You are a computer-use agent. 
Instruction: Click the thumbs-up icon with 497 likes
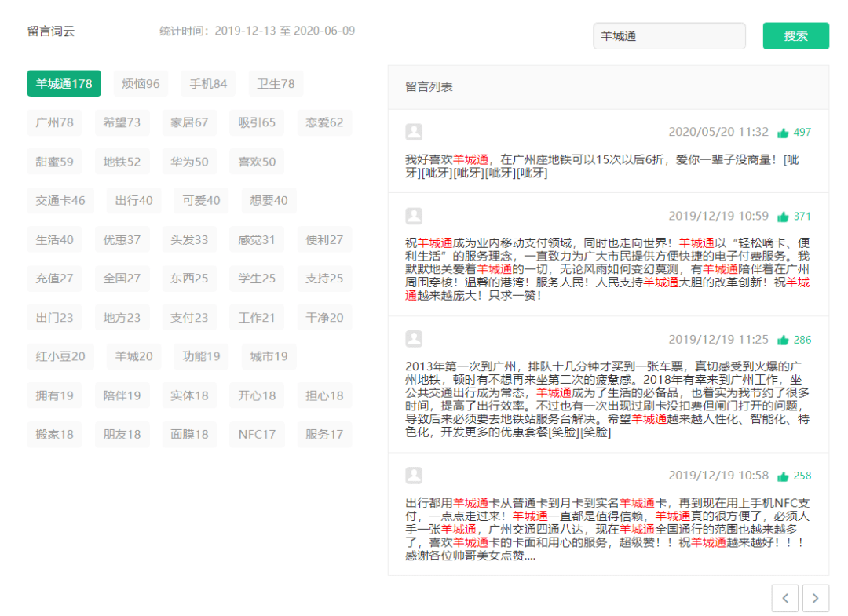pos(783,133)
